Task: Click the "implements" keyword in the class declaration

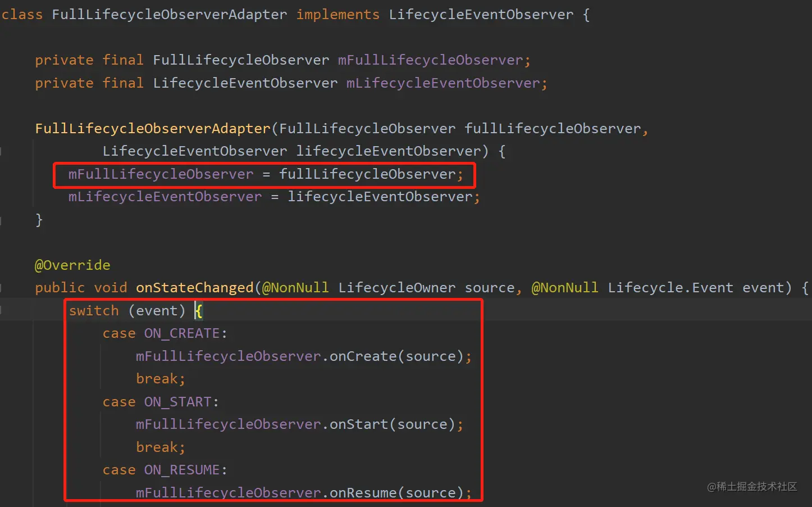Action: [x=338, y=15]
